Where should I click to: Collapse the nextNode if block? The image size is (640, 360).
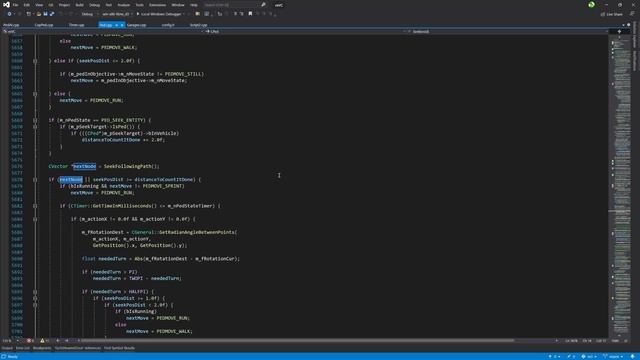35,180
